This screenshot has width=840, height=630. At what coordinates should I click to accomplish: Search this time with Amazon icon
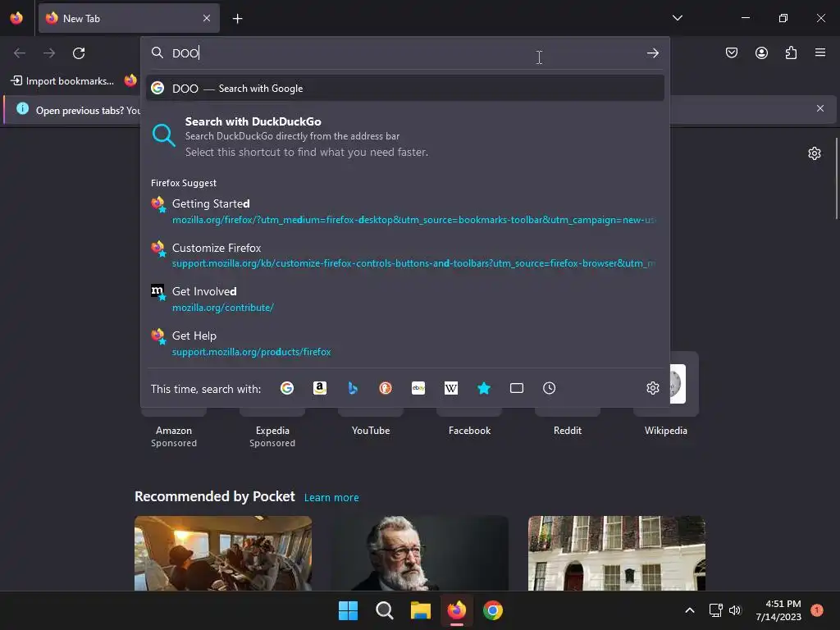(x=320, y=388)
